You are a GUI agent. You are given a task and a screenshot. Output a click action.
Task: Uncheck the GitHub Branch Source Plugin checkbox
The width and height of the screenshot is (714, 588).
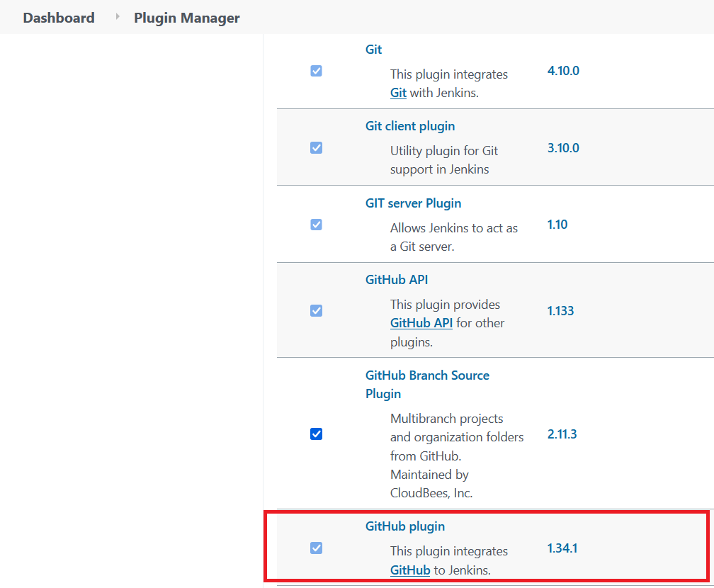pos(316,434)
